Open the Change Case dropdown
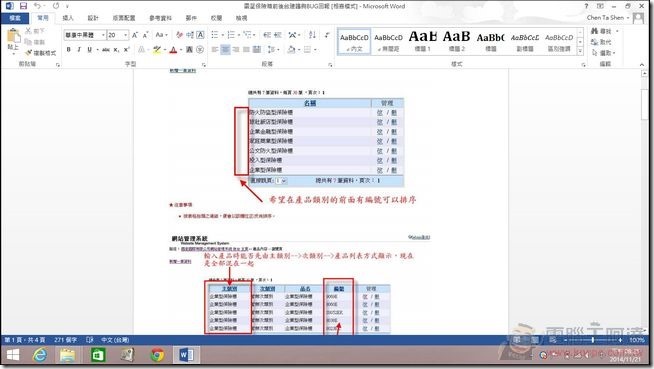 [x=161, y=35]
